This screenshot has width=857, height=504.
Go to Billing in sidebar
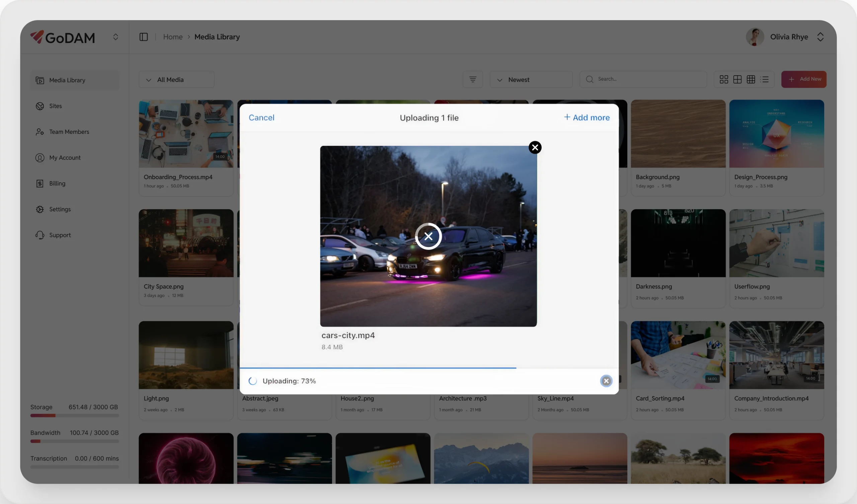[x=57, y=183]
